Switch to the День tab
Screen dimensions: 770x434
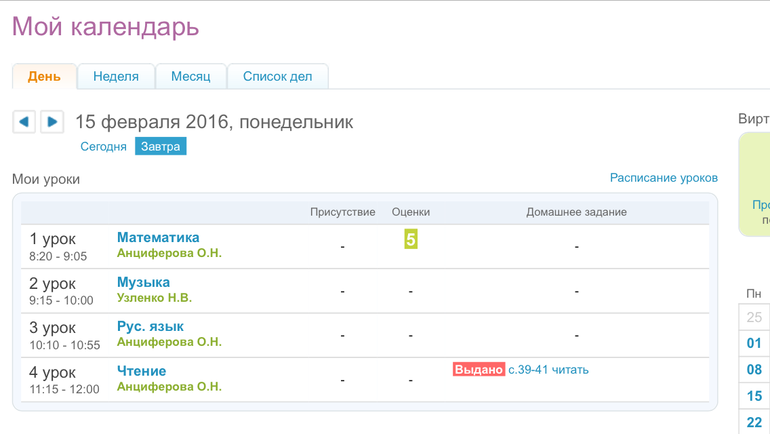pos(44,77)
